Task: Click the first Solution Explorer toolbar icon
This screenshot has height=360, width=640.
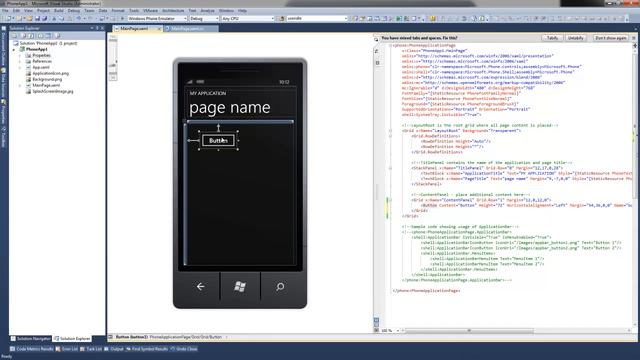Action: [x=14, y=36]
